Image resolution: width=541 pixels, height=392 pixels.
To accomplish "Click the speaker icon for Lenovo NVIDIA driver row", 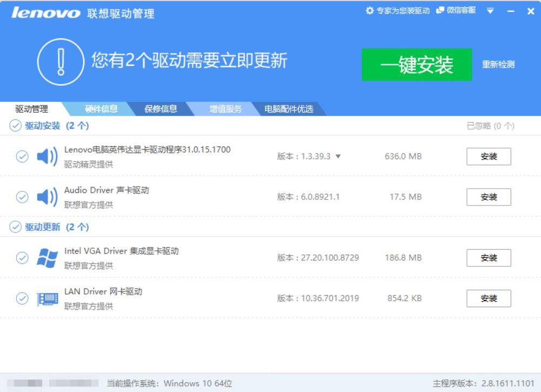I will click(x=47, y=156).
